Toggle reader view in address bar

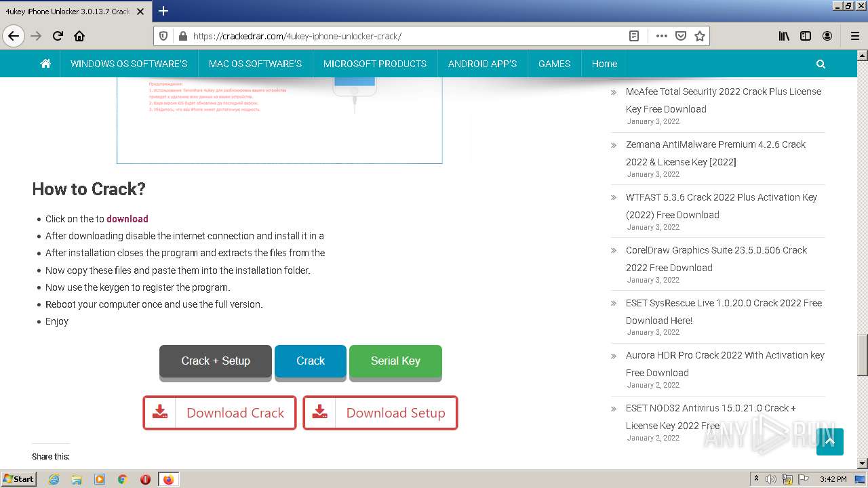click(634, 36)
